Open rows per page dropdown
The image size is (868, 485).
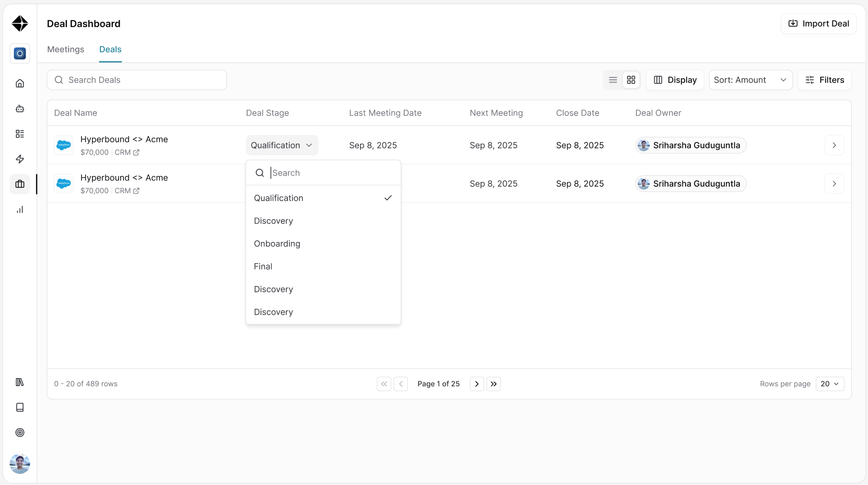click(830, 384)
